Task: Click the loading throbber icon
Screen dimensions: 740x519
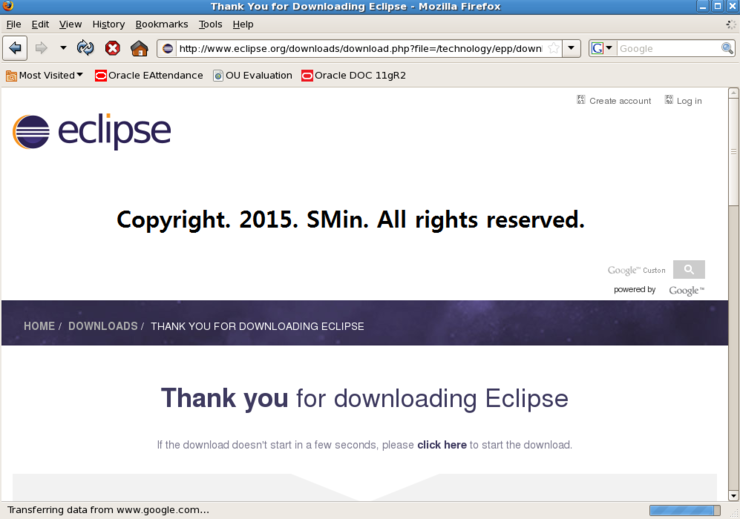Action: pos(731,24)
